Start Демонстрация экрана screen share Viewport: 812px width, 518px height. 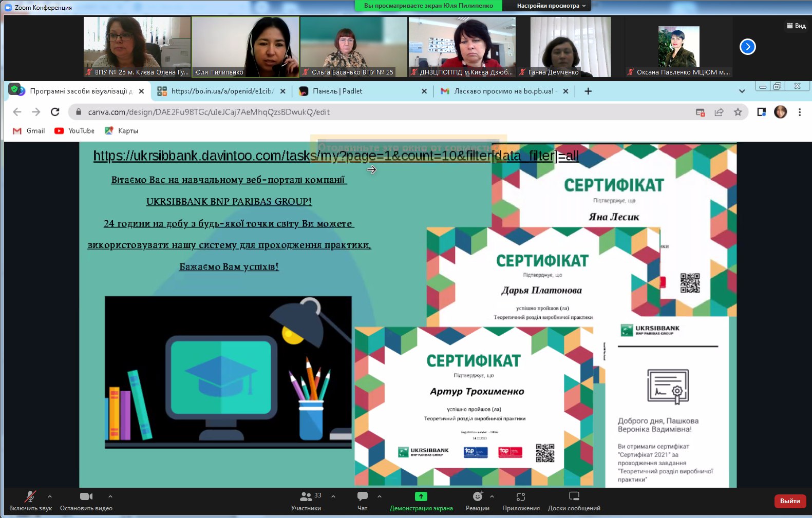point(421,501)
